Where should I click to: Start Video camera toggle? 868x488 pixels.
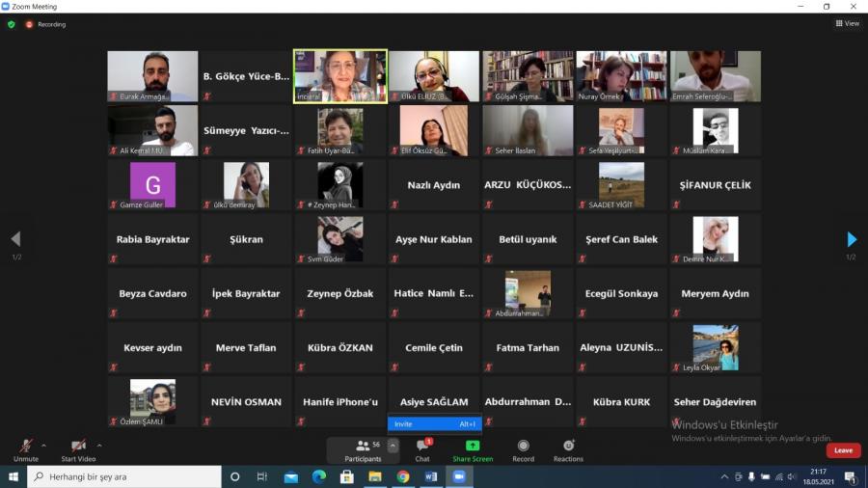[78, 448]
